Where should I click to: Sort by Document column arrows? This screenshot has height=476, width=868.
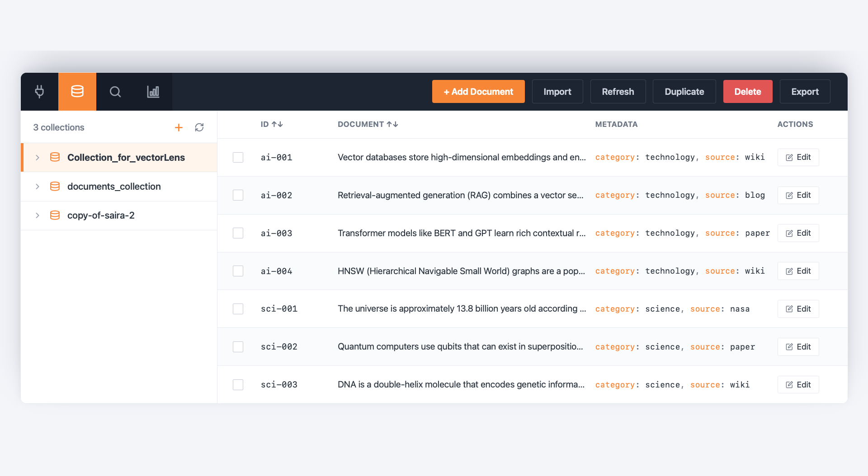click(392, 124)
